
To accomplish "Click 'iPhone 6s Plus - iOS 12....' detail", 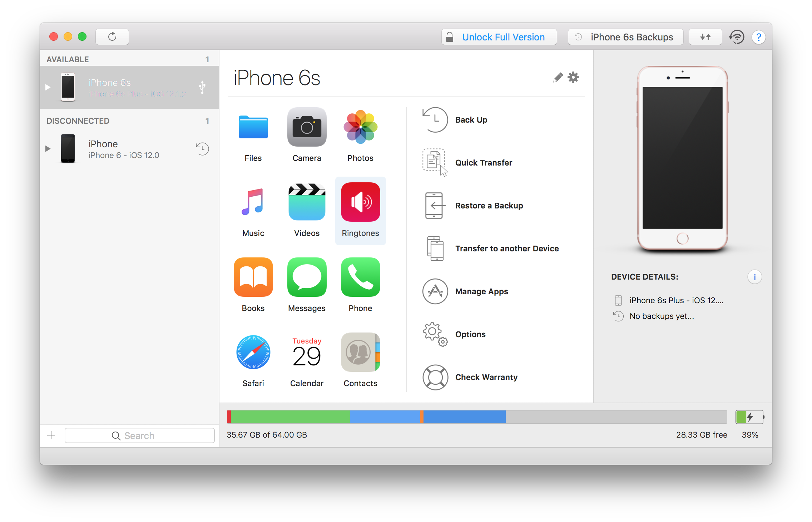I will [676, 300].
